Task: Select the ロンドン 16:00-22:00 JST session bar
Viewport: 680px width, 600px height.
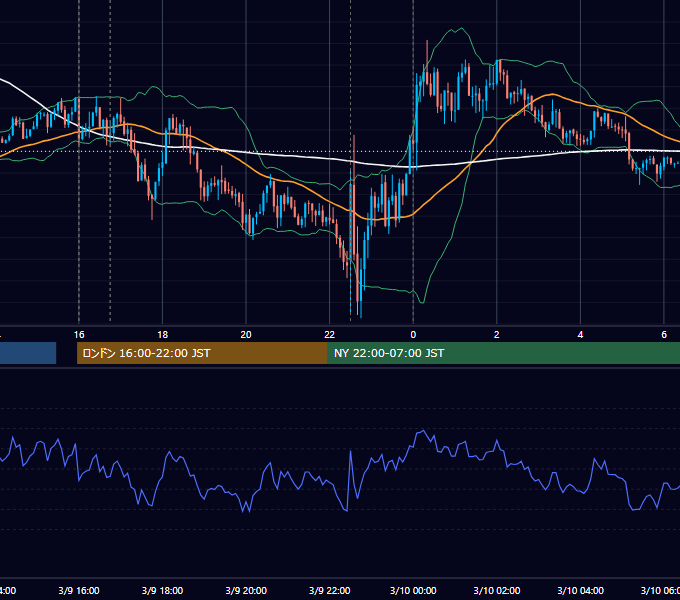Action: tap(202, 353)
